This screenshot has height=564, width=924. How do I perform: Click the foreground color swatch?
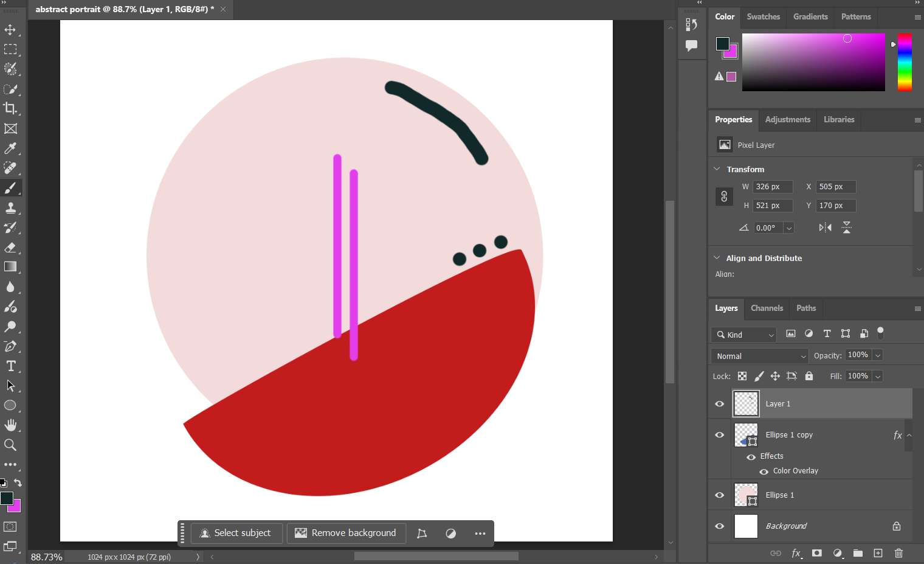tap(6, 497)
